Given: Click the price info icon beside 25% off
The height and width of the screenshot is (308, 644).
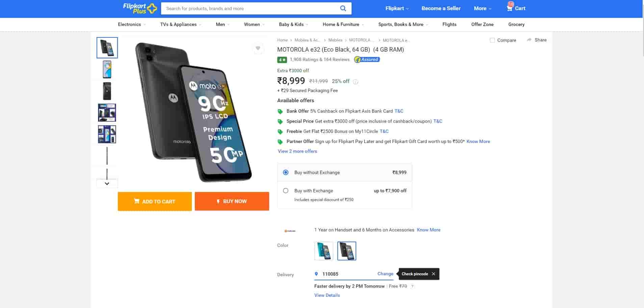Looking at the screenshot, I should [x=355, y=82].
